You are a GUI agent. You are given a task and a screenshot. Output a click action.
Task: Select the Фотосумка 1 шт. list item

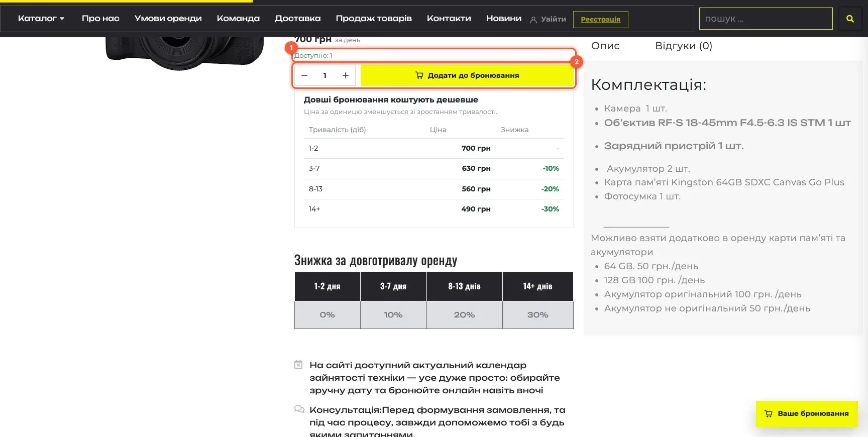coord(642,196)
